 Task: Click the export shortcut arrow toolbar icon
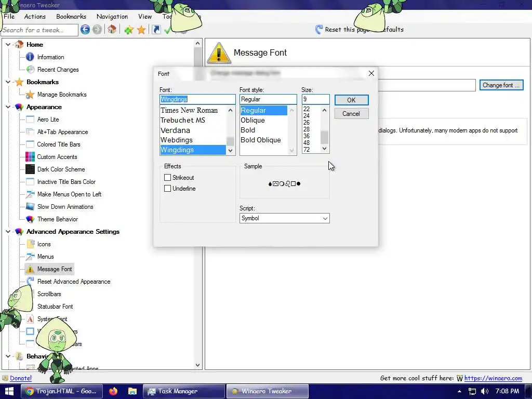click(156, 30)
